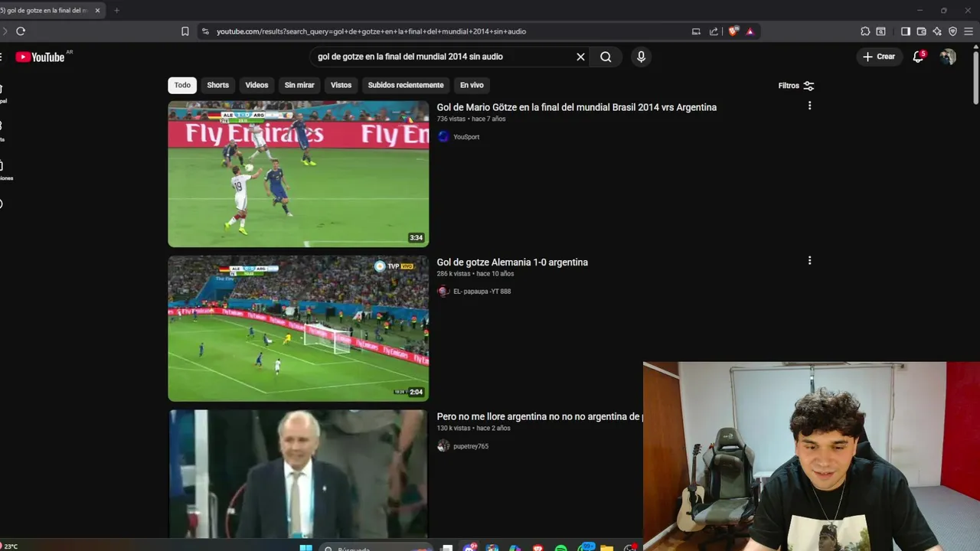Image resolution: width=980 pixels, height=551 pixels.
Task: Select the Shorts filter chip
Action: (217, 85)
